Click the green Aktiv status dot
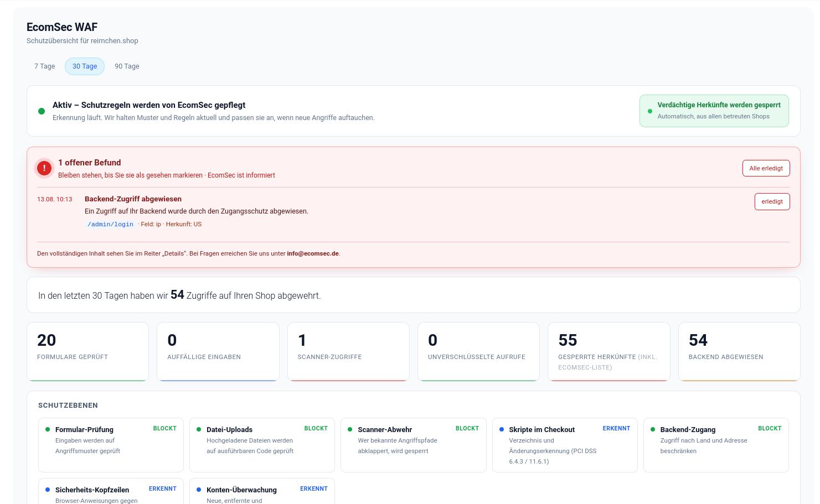Screen dimensions: 820x504 pyautogui.click(x=42, y=111)
